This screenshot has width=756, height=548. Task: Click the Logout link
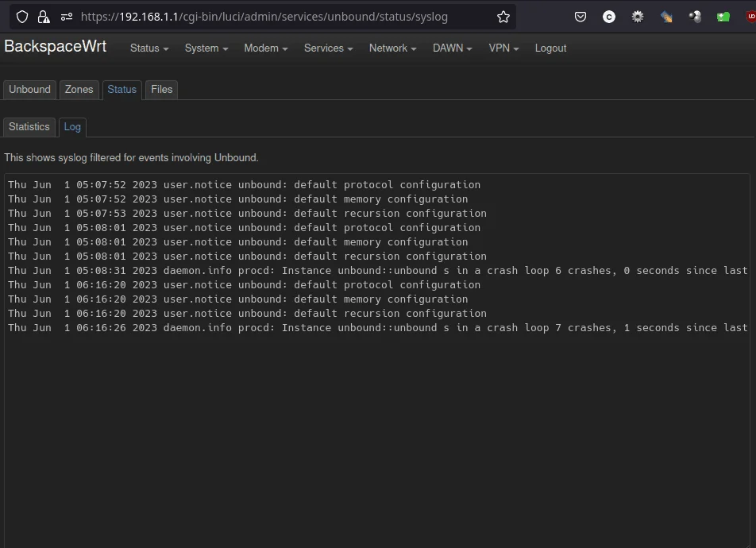tap(550, 48)
